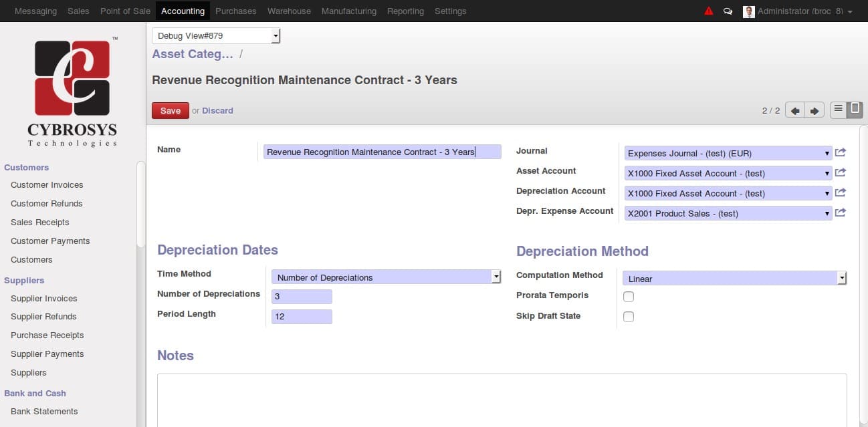868x427 pixels.
Task: Switch to list view icon
Action: 838,110
